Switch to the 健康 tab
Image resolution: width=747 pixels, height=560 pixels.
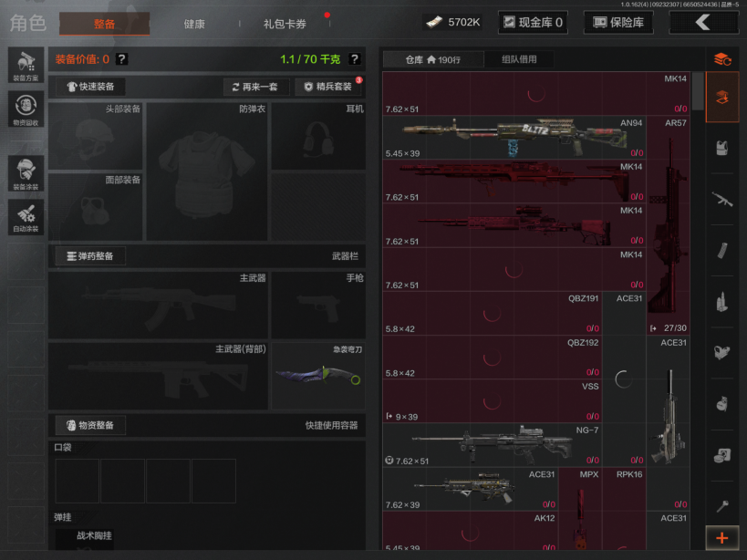pos(194,24)
